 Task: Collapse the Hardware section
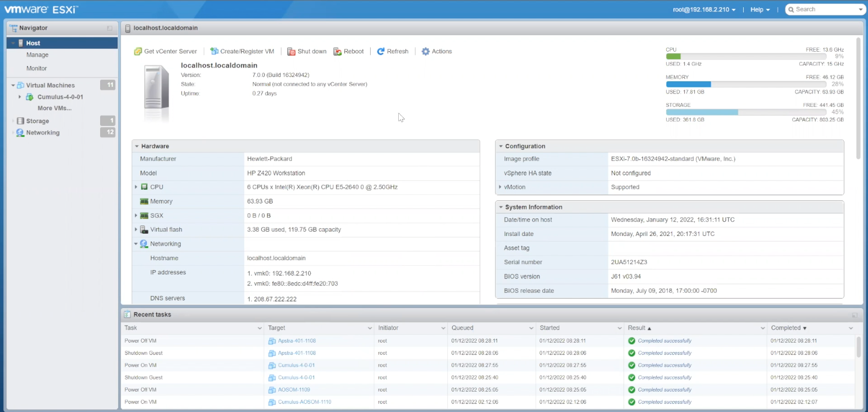pos(137,146)
